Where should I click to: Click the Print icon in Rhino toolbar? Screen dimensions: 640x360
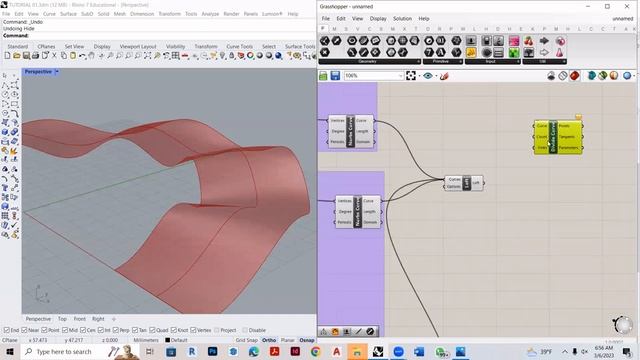pyautogui.click(x=35, y=56)
